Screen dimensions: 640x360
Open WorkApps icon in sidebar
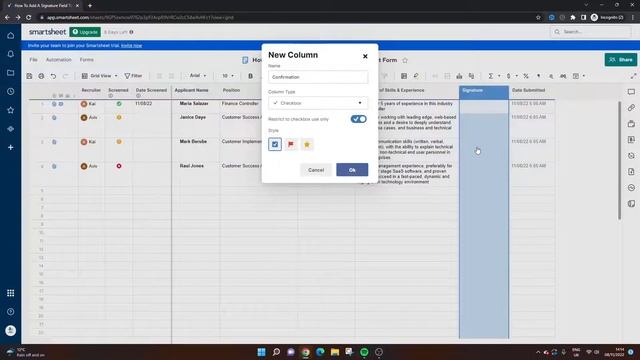(x=11, y=129)
